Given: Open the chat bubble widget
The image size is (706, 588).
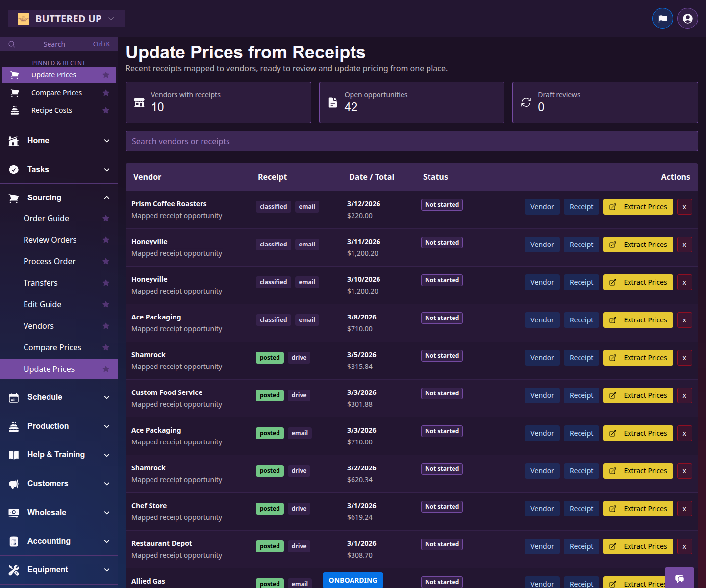Looking at the screenshot, I should [x=680, y=579].
